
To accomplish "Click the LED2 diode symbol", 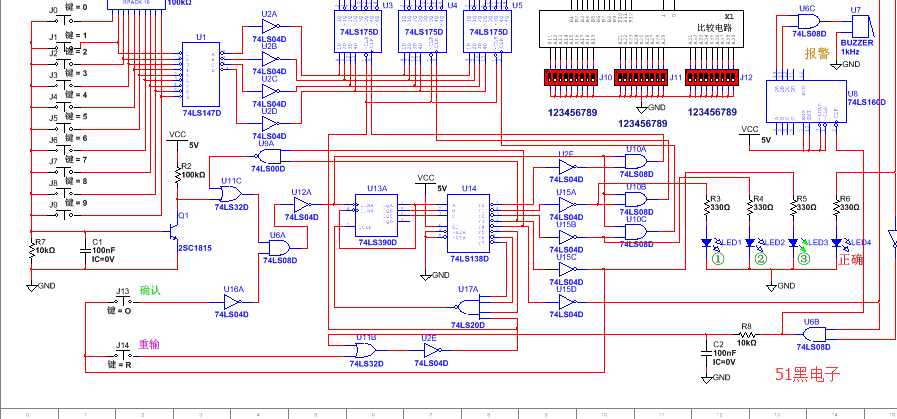I will click(x=750, y=243).
